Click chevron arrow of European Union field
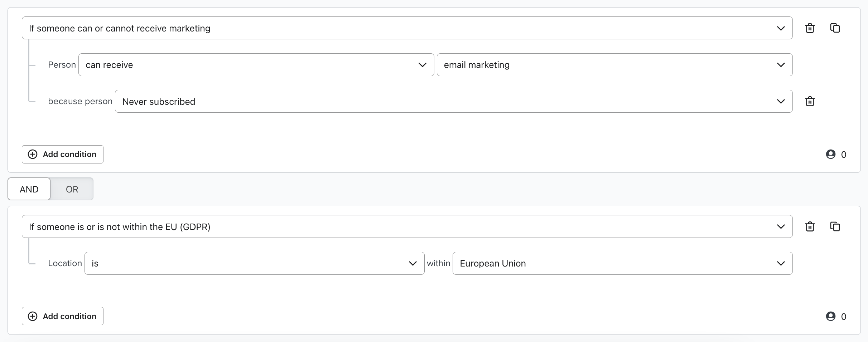The image size is (868, 342). [781, 263]
